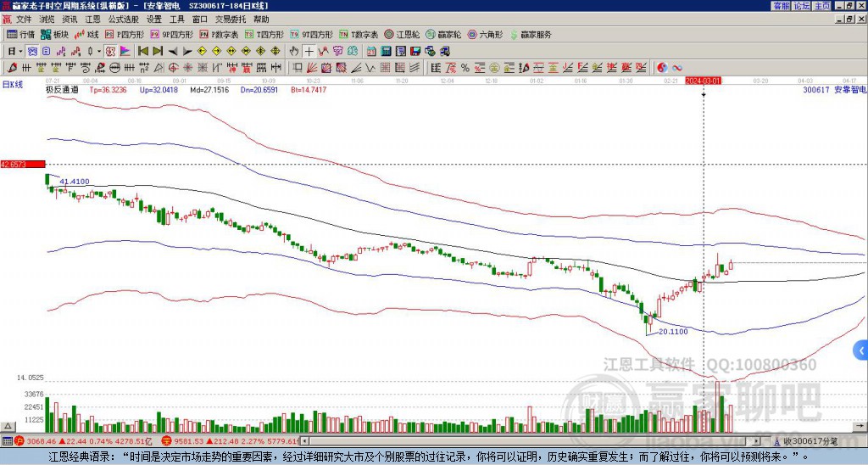Click the horizontal scrollbar right arrow
868x465 pixels.
point(757,441)
